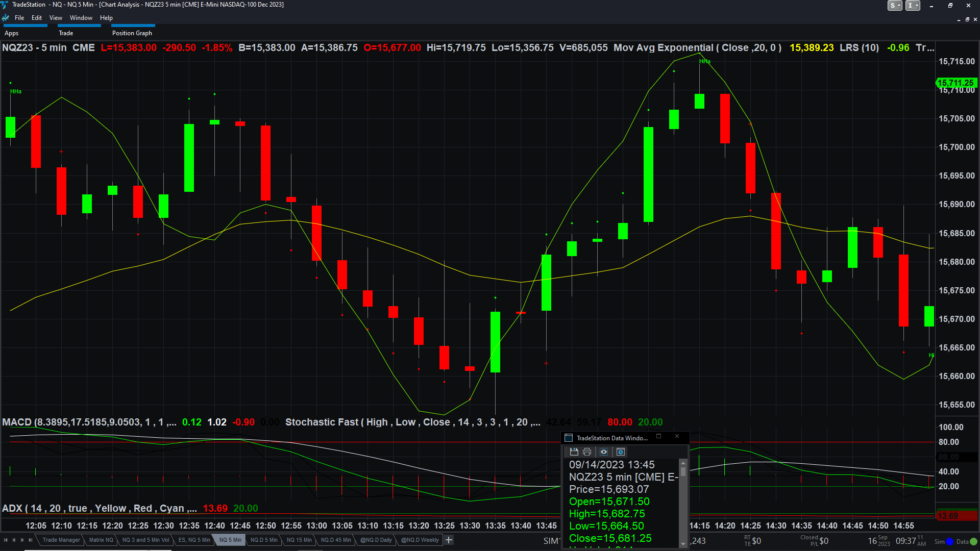Open the View menu

56,18
